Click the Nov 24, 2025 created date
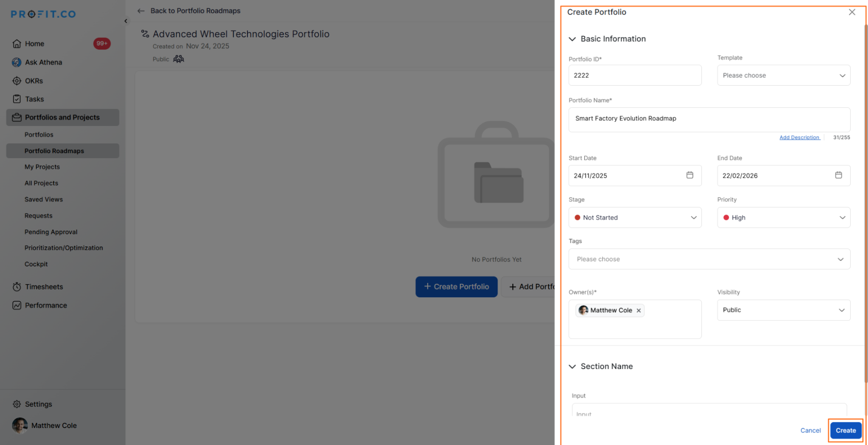The width and height of the screenshot is (868, 445). click(x=208, y=46)
